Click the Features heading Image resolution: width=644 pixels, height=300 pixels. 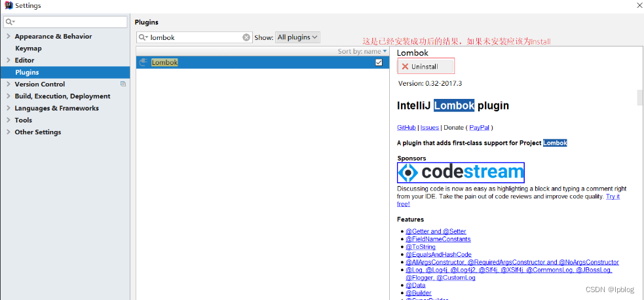410,219
